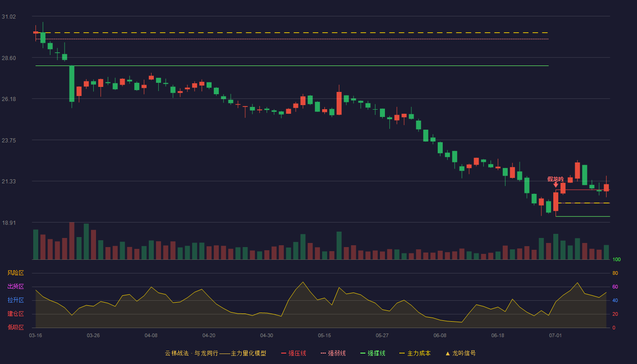Click the 18.91 price axis label
The image size is (637, 364).
9,223
